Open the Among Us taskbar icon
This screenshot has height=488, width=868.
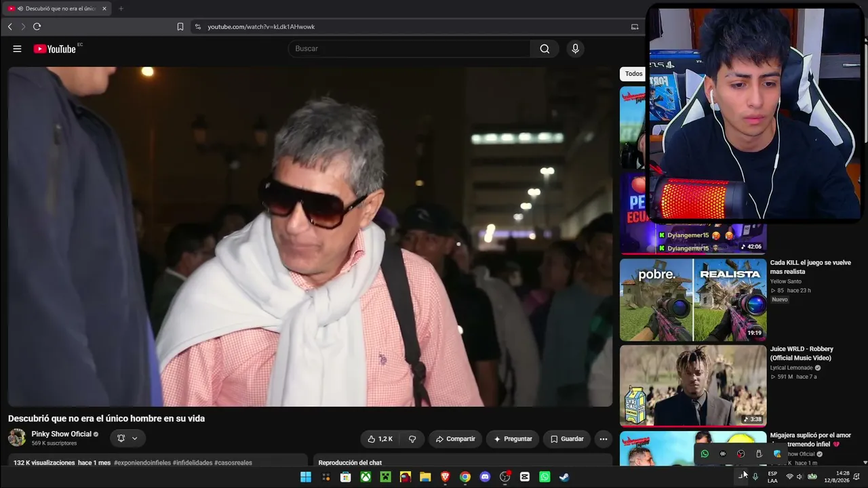tap(406, 477)
